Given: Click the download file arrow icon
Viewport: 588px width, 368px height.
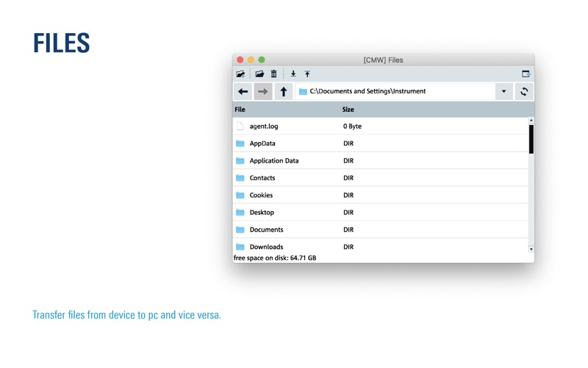Looking at the screenshot, I should 293,74.
